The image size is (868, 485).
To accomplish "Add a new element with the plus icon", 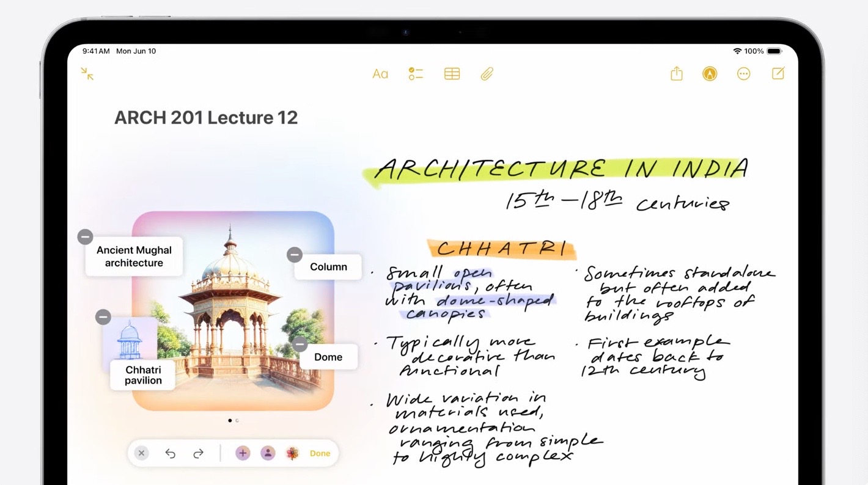I will 243,453.
